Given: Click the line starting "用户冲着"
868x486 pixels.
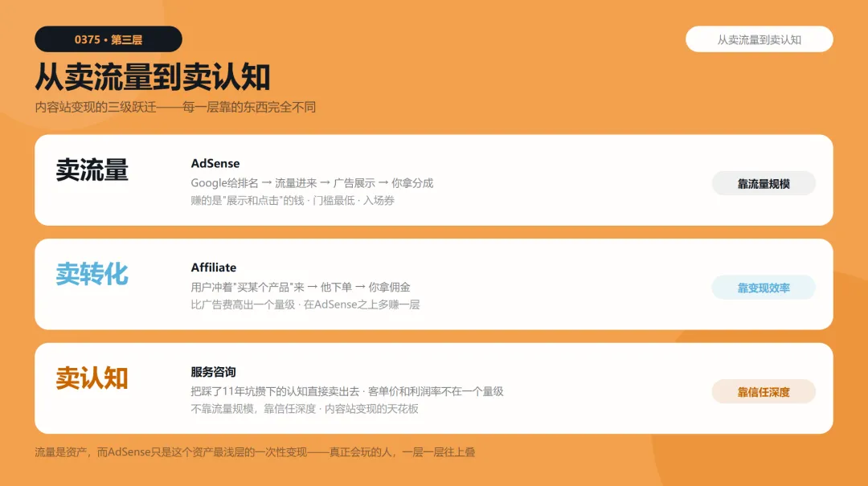Looking at the screenshot, I should [301, 287].
